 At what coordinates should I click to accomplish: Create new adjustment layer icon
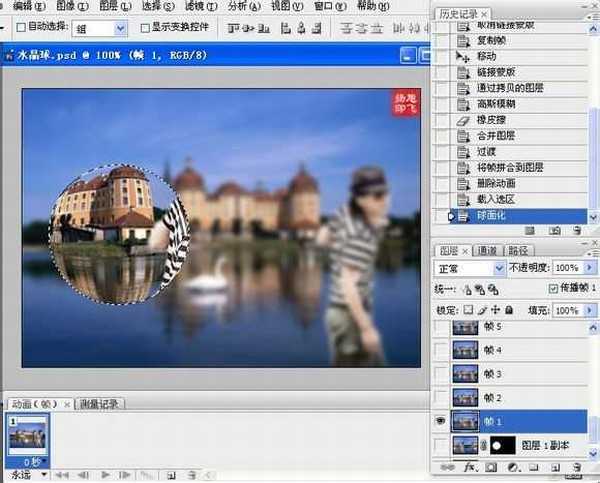(x=512, y=467)
